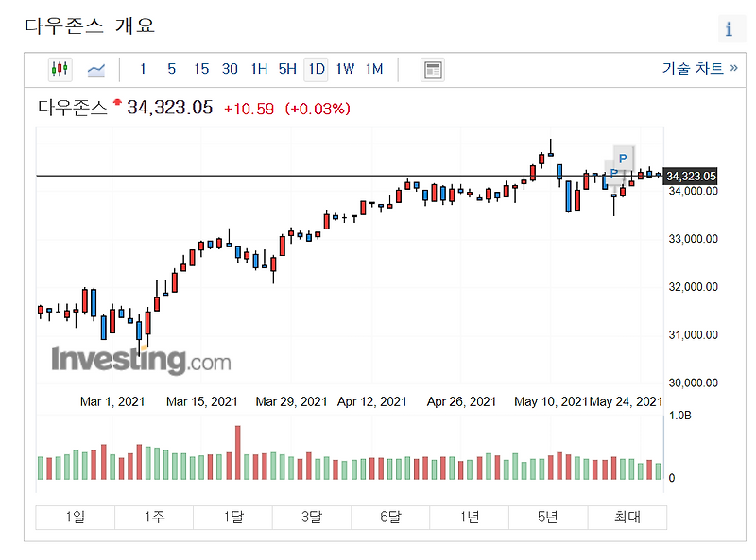Select the 5H interval
Viewport: 756px width, 560px height.
(287, 69)
